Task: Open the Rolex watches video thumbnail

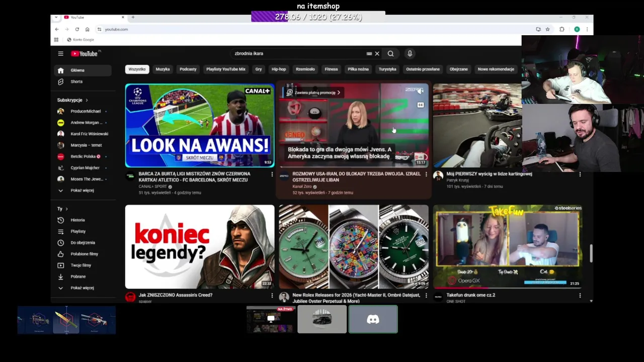Action: [x=354, y=247]
